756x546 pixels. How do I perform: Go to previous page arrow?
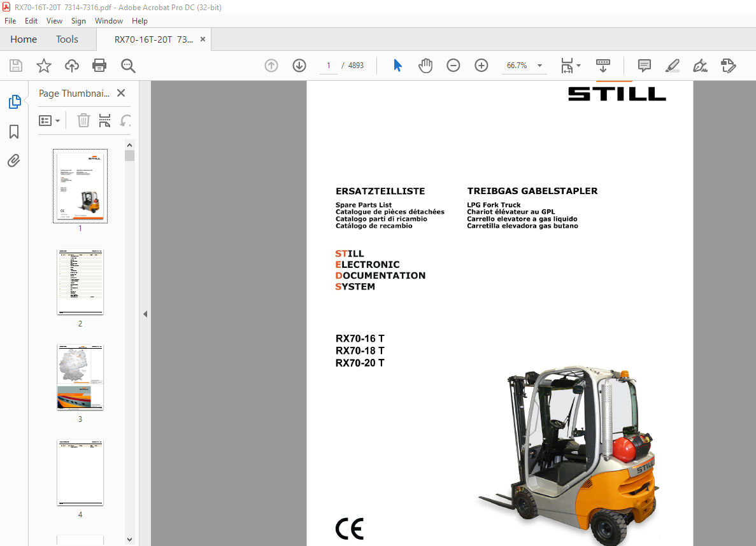271,66
